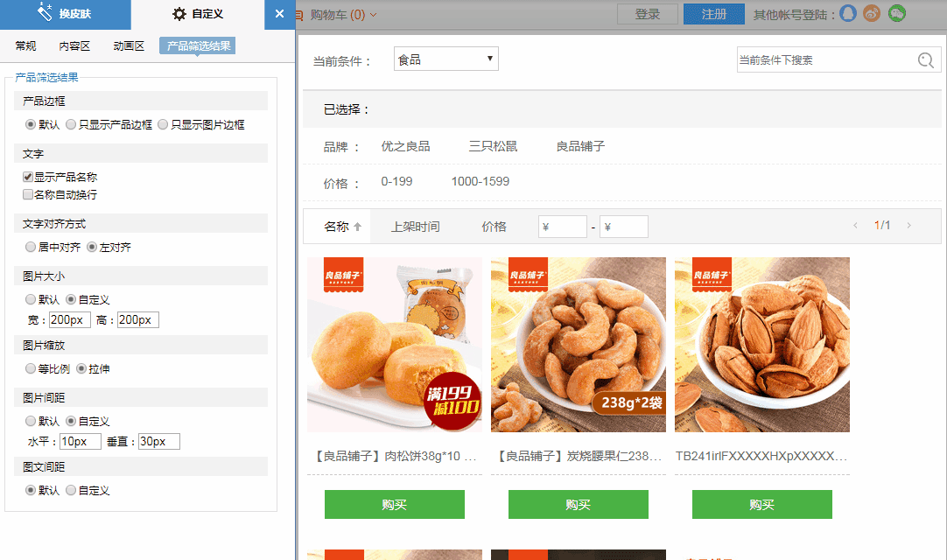The height and width of the screenshot is (560, 947).
Task: Select 默认 under 图文间距
Action: pyautogui.click(x=31, y=491)
